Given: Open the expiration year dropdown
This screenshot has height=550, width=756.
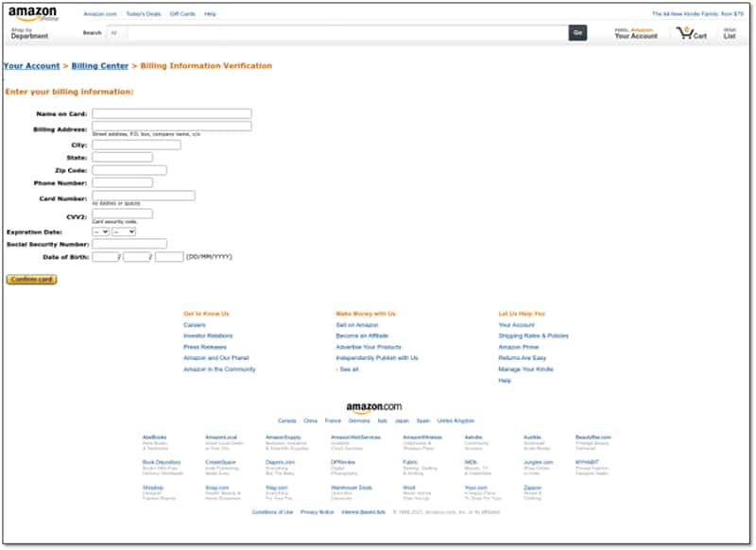Looking at the screenshot, I should (x=124, y=232).
